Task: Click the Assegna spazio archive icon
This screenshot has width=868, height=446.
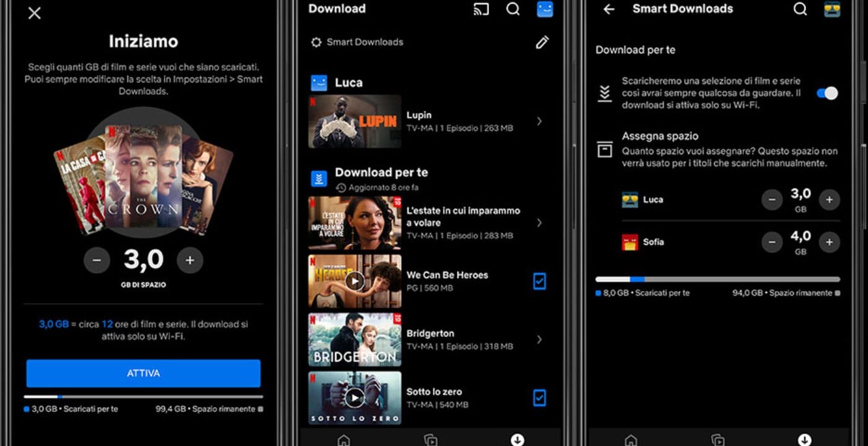Action: (x=604, y=149)
